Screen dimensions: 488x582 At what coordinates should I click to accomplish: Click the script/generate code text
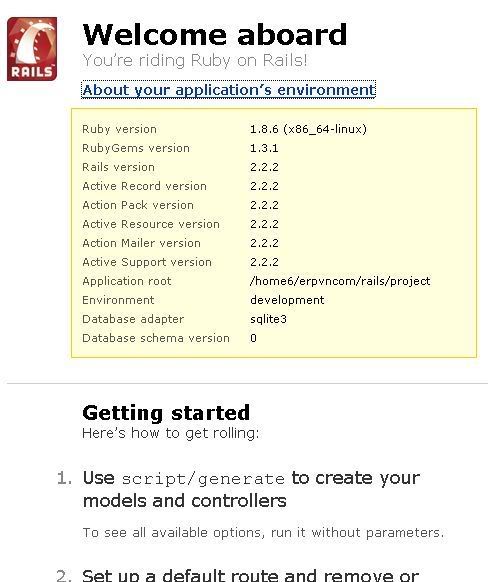pos(203,479)
